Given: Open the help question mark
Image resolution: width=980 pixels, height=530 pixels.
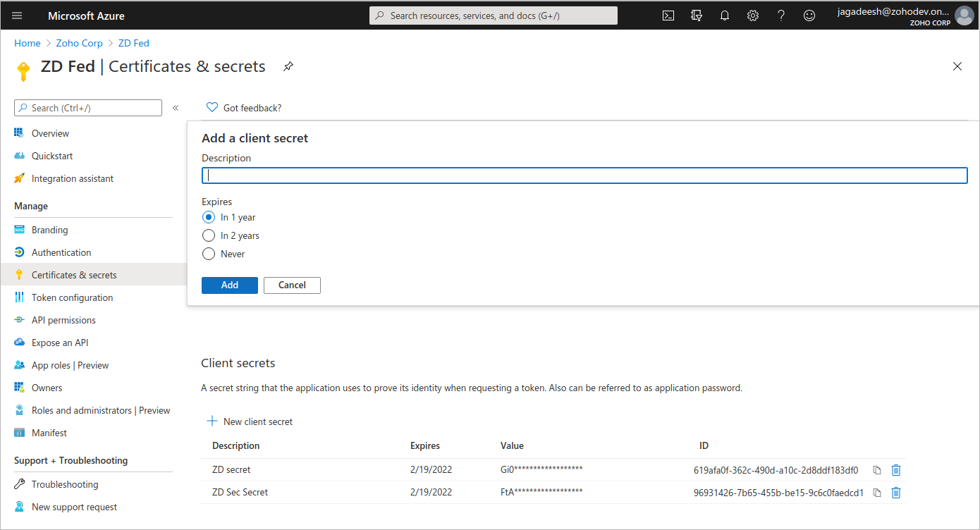Looking at the screenshot, I should 781,16.
